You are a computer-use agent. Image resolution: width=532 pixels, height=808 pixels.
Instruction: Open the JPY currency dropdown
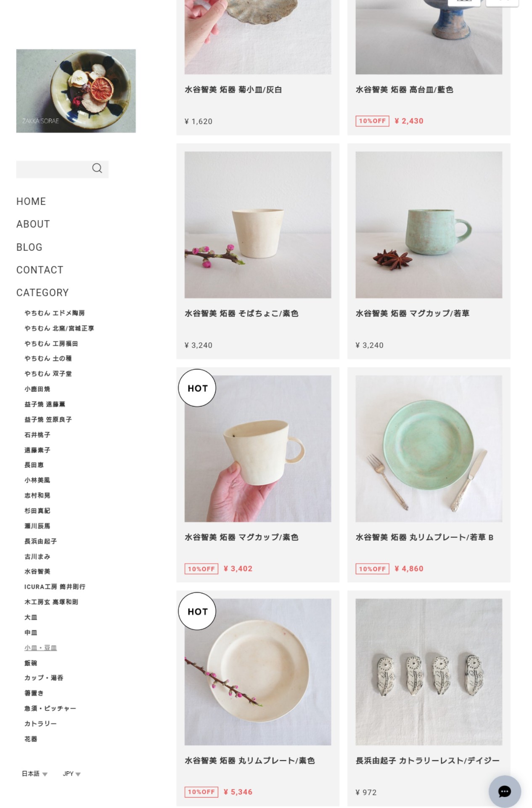(71, 773)
